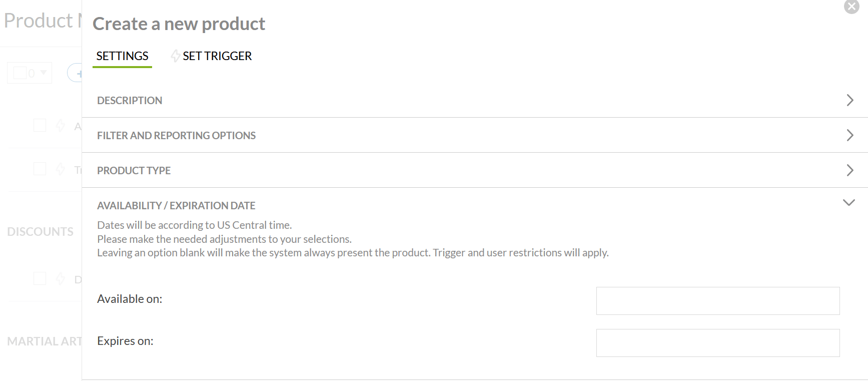Click the Expires on date field
This screenshot has height=381, width=868.
pyautogui.click(x=718, y=343)
